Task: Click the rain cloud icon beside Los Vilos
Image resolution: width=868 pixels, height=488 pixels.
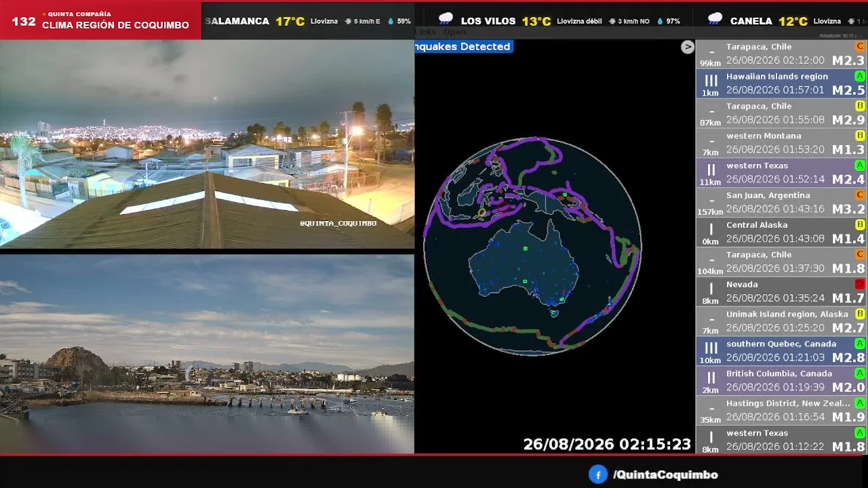Action: point(446,19)
